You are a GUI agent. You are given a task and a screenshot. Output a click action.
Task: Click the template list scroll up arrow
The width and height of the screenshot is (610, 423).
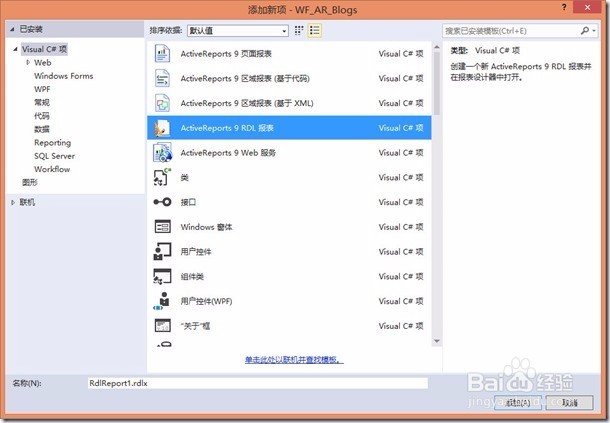(437, 47)
